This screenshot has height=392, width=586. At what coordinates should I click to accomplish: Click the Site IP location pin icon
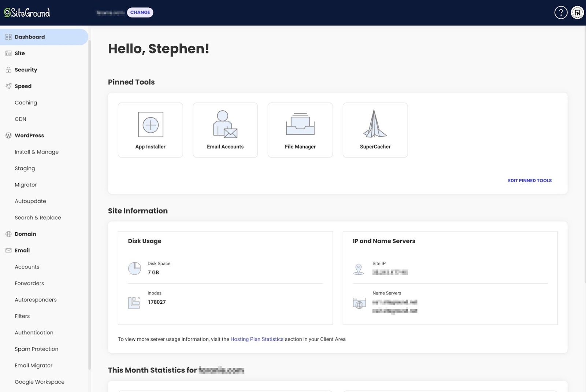(359, 269)
